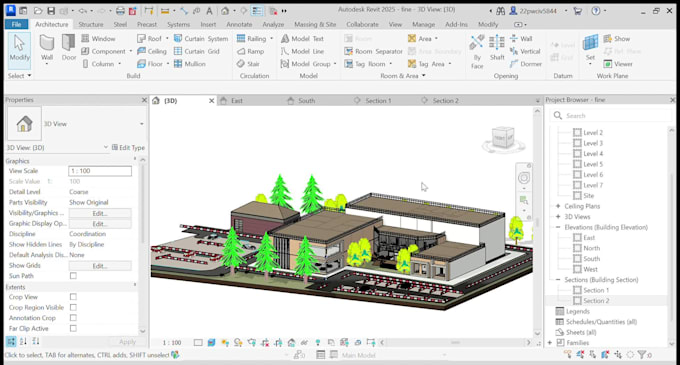Viewport: 680px width, 365px height.
Task: Click the 1 : 100 scale button
Action: pyautogui.click(x=172, y=343)
